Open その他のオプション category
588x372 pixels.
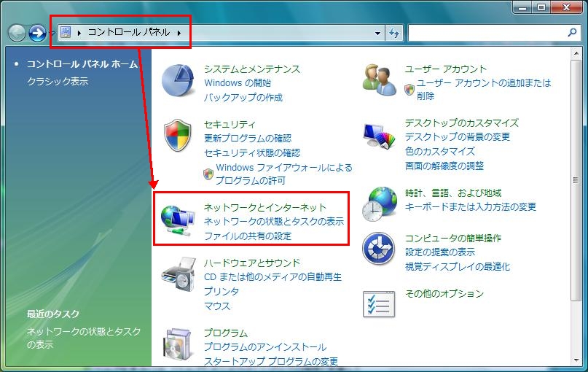click(444, 293)
